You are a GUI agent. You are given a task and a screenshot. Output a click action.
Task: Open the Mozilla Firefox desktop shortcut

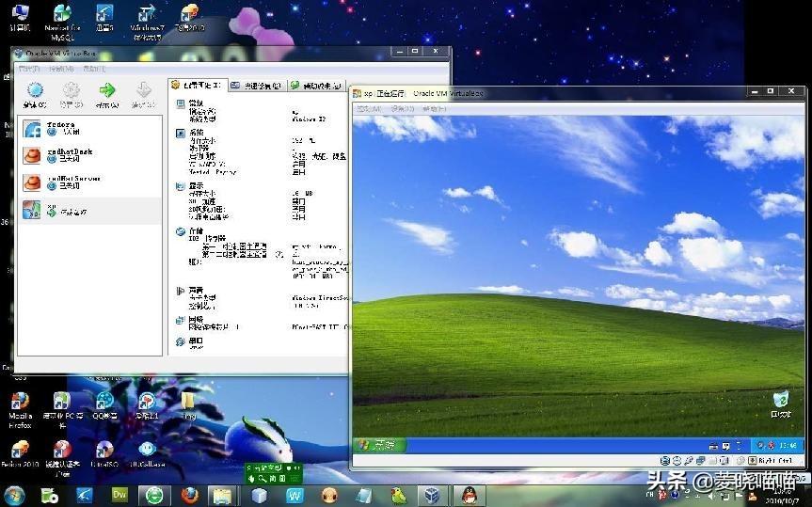click(x=20, y=410)
